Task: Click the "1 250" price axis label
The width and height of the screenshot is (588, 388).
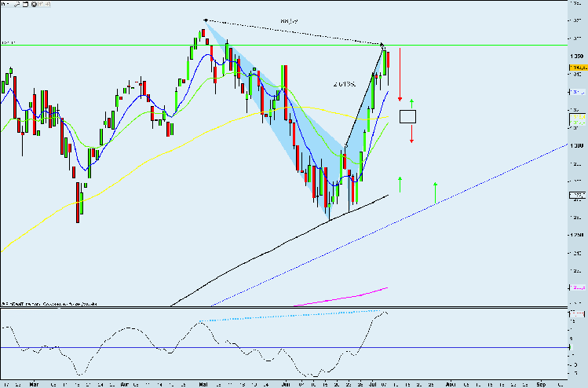Action: pos(576,235)
